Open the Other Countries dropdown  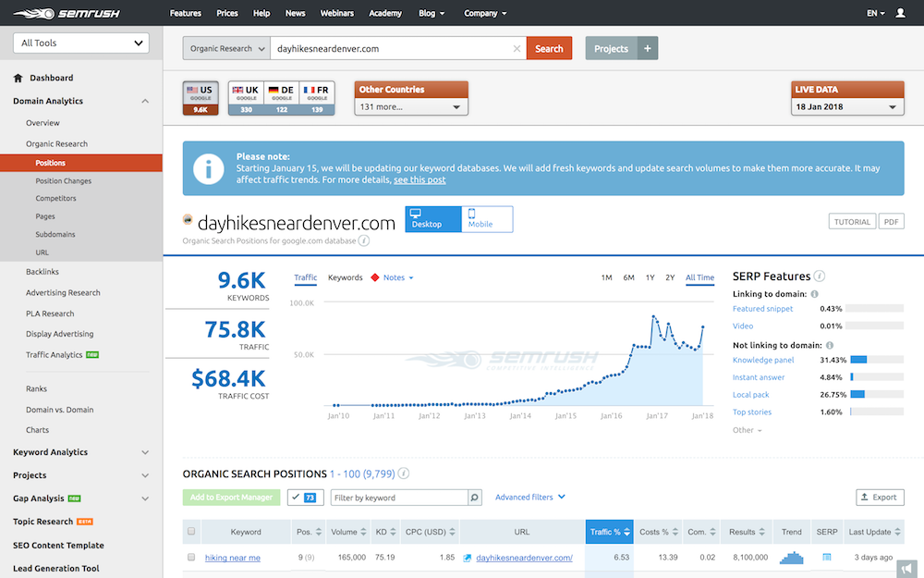click(x=411, y=106)
